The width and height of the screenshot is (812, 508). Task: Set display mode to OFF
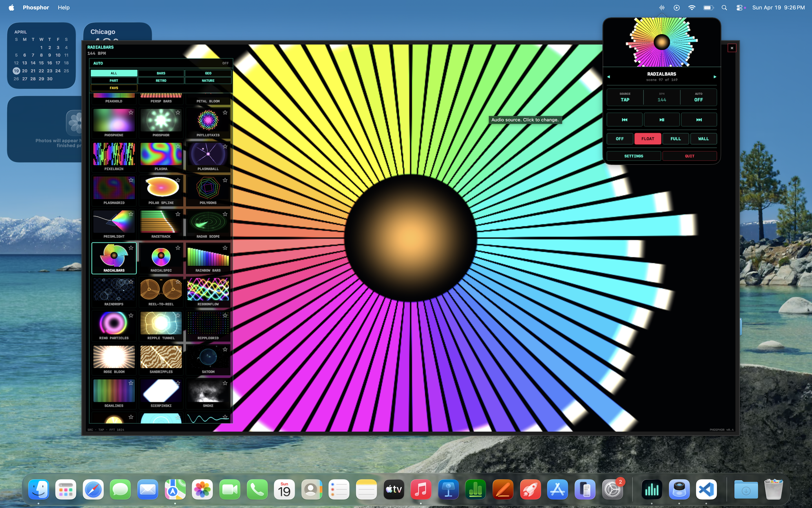coord(620,139)
